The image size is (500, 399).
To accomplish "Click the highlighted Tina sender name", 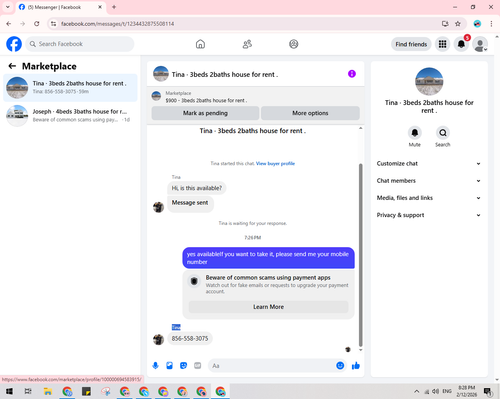I will point(176,327).
